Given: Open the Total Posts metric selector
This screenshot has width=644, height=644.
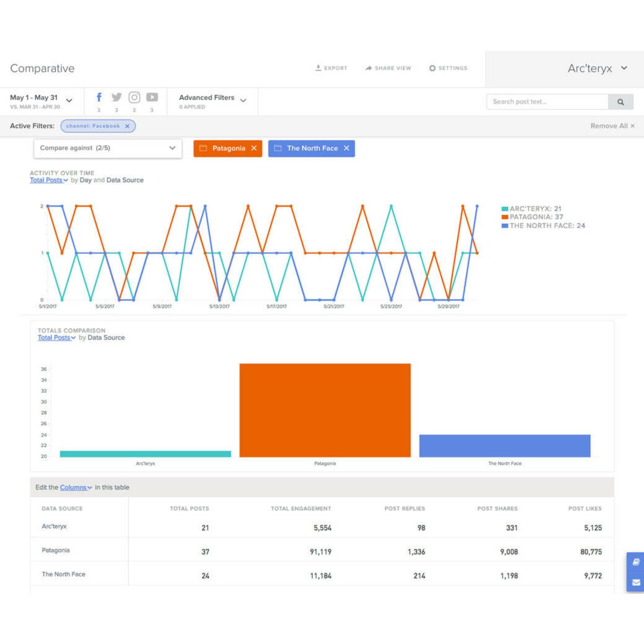Looking at the screenshot, I should click(45, 180).
